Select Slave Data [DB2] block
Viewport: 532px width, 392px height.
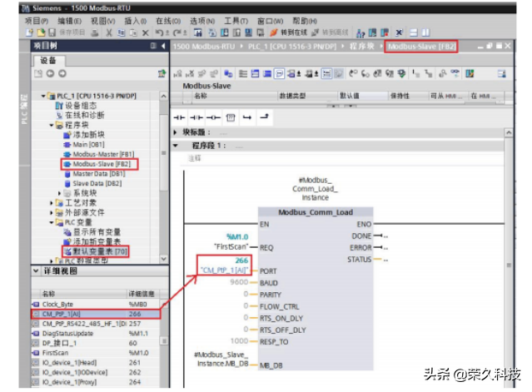pos(97,183)
